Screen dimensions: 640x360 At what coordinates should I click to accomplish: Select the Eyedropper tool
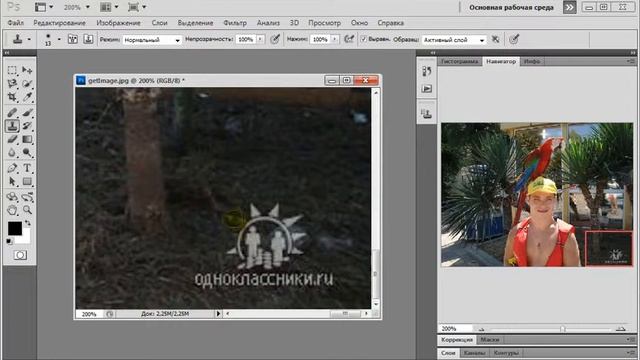[x=27, y=97]
